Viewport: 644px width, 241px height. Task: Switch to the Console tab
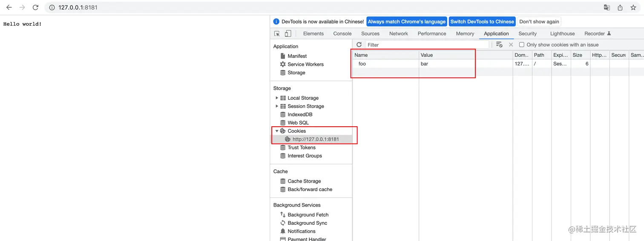click(342, 34)
